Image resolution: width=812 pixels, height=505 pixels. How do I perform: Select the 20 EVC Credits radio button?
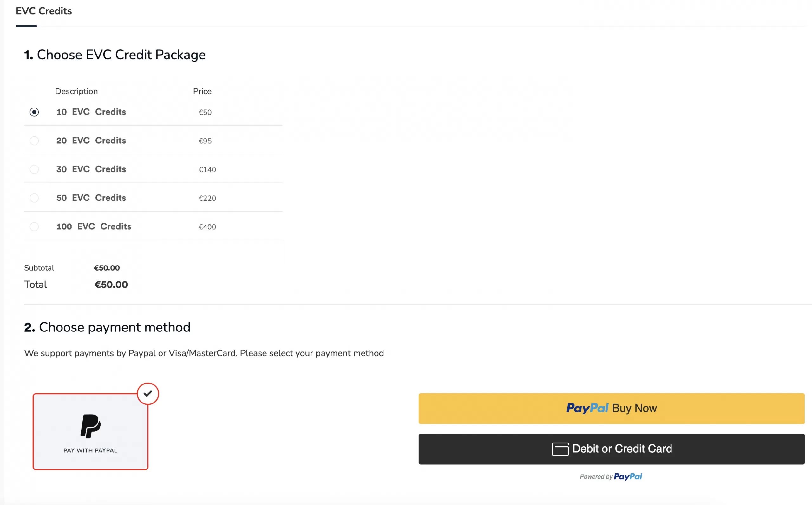34,141
